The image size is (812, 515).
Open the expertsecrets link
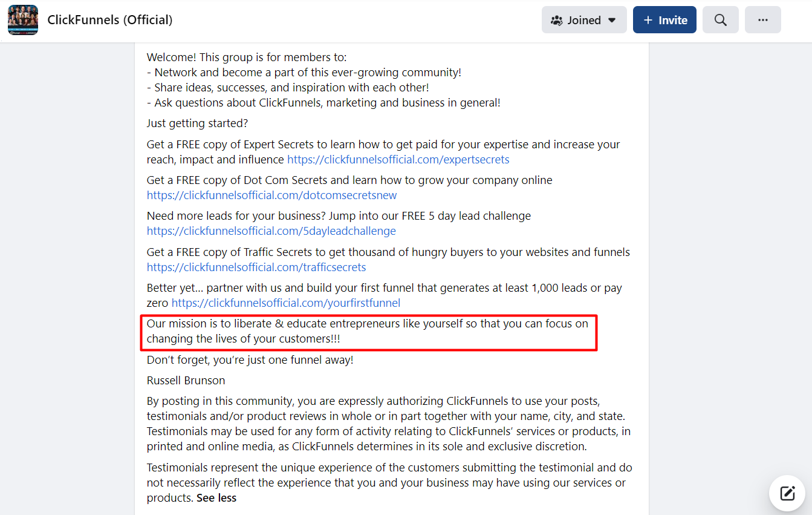pos(398,160)
